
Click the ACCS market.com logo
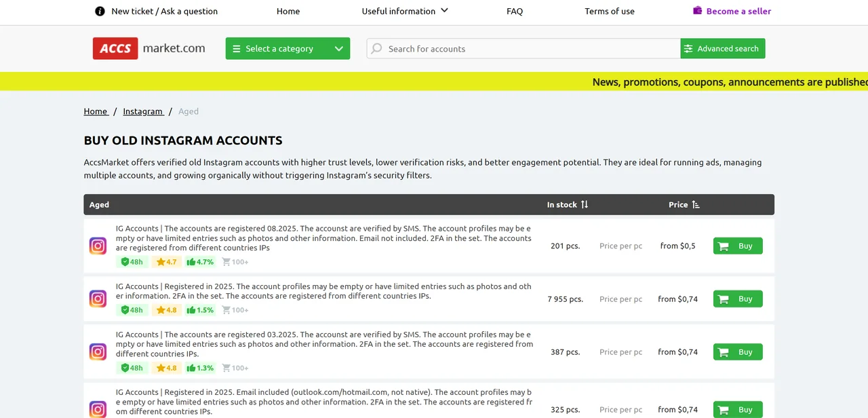pyautogui.click(x=149, y=48)
